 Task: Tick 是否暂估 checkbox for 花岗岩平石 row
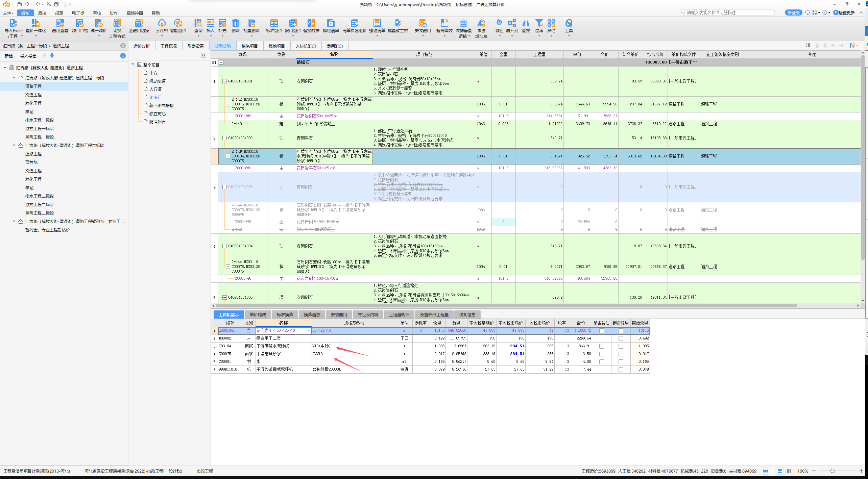click(x=601, y=331)
